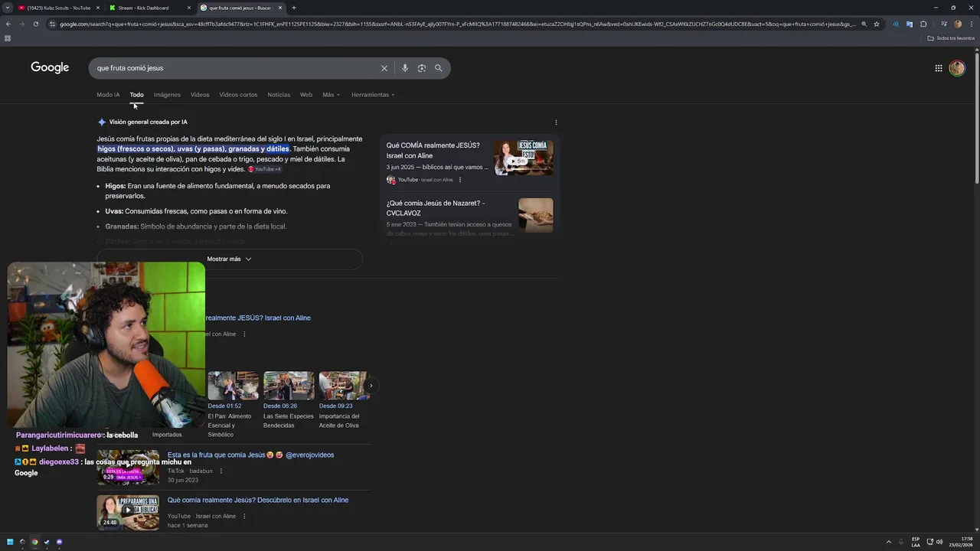
Task: Go to Google homepage via logo
Action: pos(50,67)
